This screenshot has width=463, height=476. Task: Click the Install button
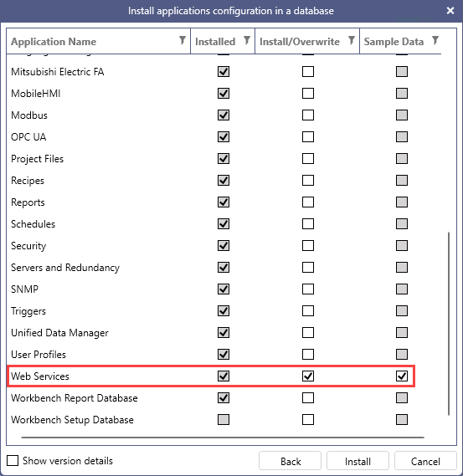[x=358, y=461]
